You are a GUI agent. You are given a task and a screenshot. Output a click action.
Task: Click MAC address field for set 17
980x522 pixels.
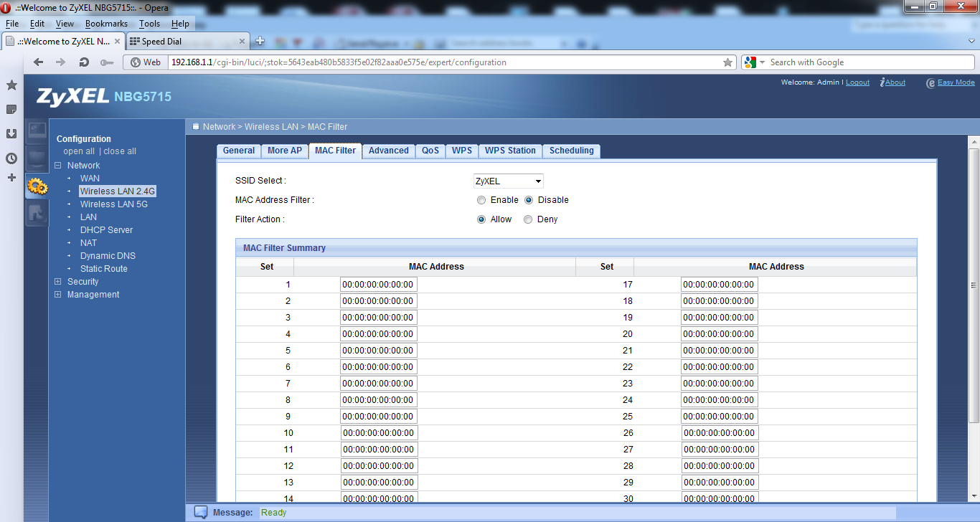719,285
